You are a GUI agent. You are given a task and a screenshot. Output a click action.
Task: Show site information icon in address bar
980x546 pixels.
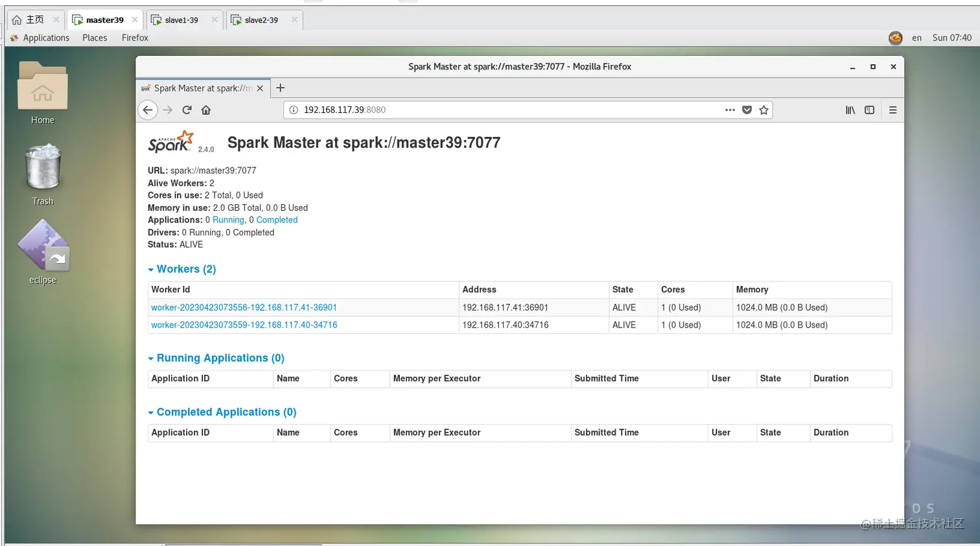(x=294, y=110)
